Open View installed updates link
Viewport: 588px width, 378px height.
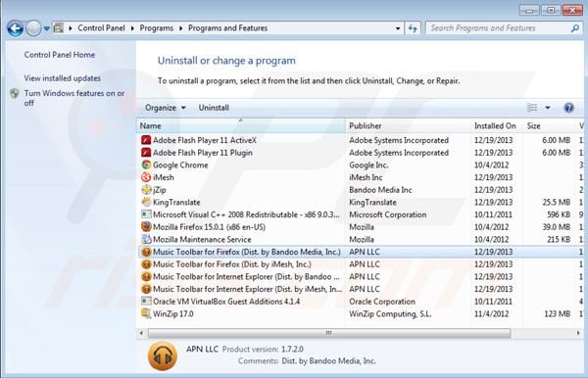(63, 78)
